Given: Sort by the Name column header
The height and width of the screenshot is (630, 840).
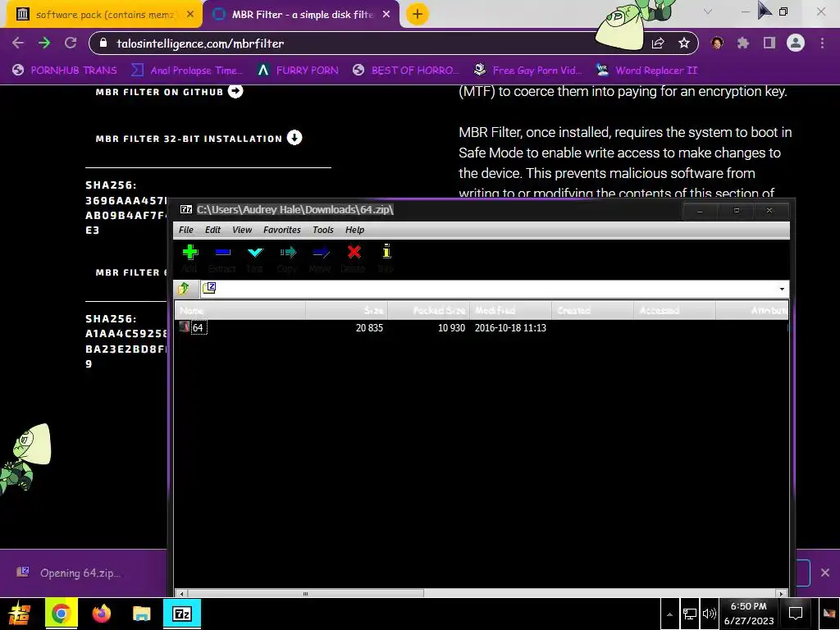Looking at the screenshot, I should coord(240,310).
